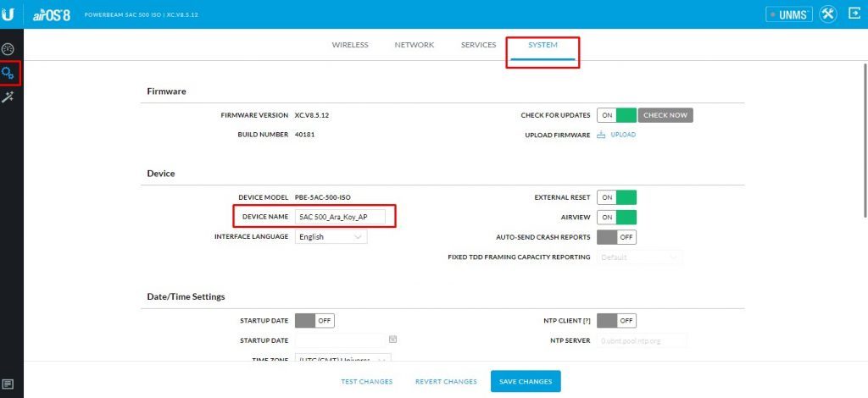Click the Ubiquiti logo icon
Viewport: 868px width, 398px height.
pyautogui.click(x=11, y=14)
